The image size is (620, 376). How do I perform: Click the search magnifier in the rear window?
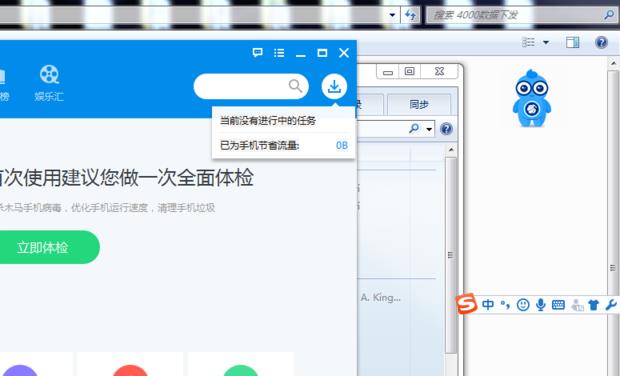coord(414,128)
